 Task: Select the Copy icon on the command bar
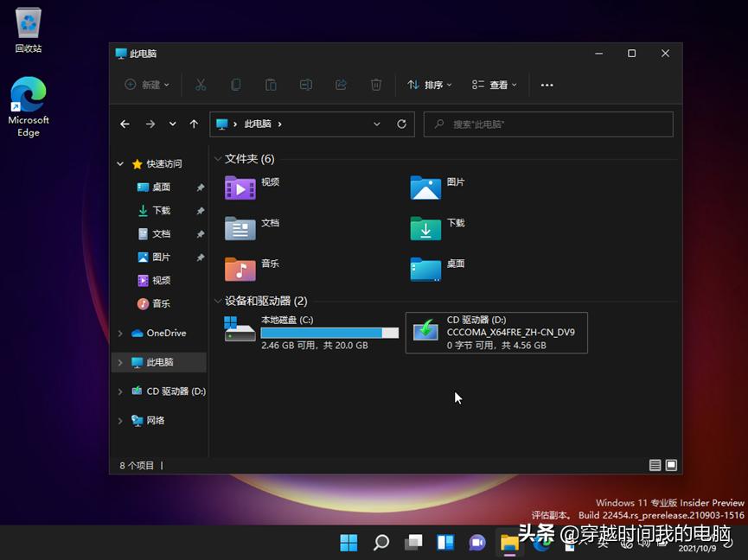pos(236,84)
